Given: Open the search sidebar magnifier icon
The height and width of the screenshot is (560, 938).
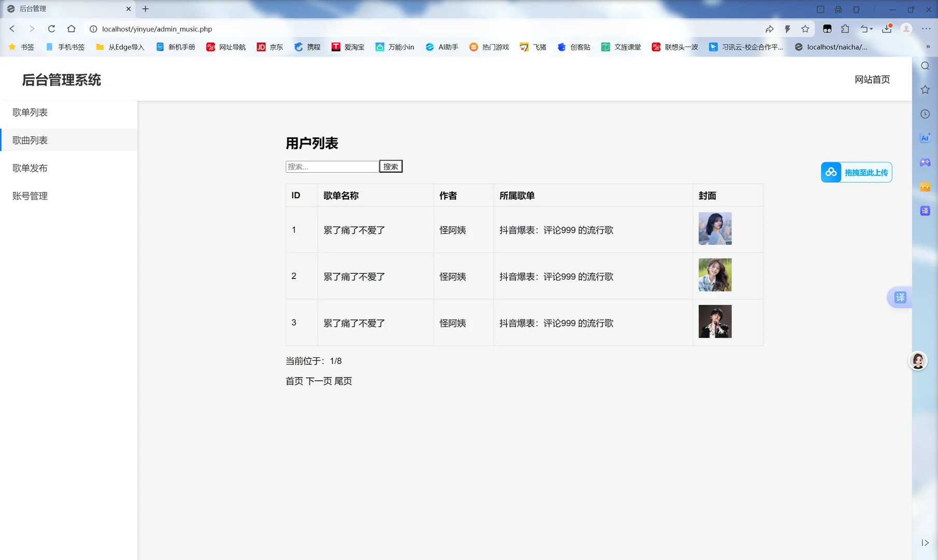Looking at the screenshot, I should click(x=925, y=66).
